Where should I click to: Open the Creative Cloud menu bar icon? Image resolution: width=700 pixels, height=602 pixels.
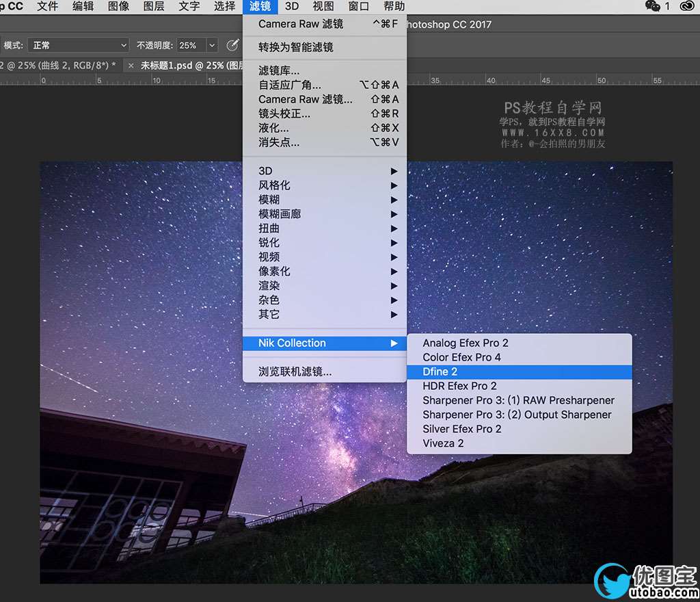[687, 6]
